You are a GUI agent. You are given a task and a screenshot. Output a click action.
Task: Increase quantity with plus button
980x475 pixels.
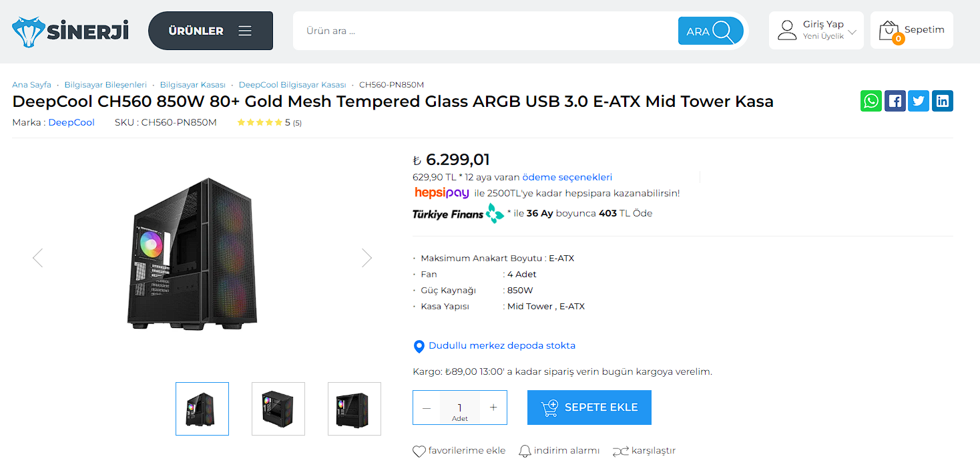tap(493, 408)
